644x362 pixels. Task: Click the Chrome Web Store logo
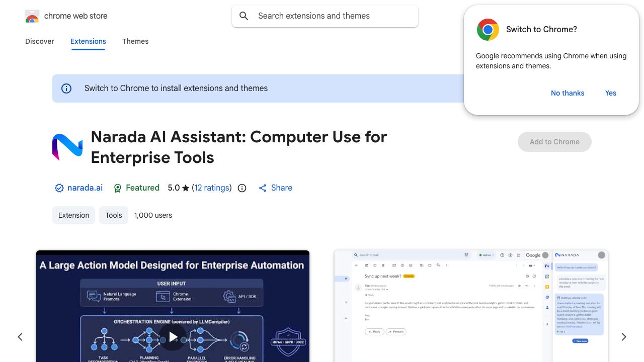(32, 16)
